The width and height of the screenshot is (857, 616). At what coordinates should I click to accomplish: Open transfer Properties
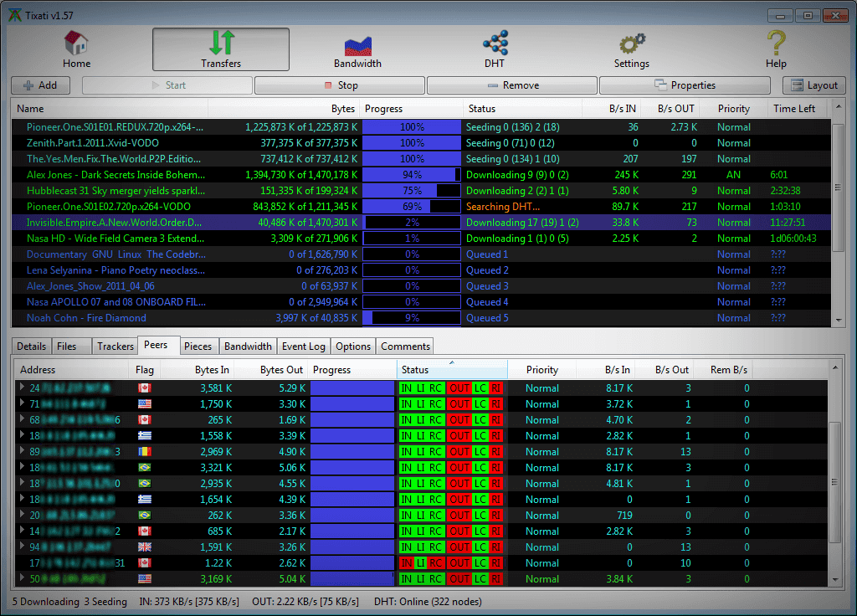tap(685, 85)
